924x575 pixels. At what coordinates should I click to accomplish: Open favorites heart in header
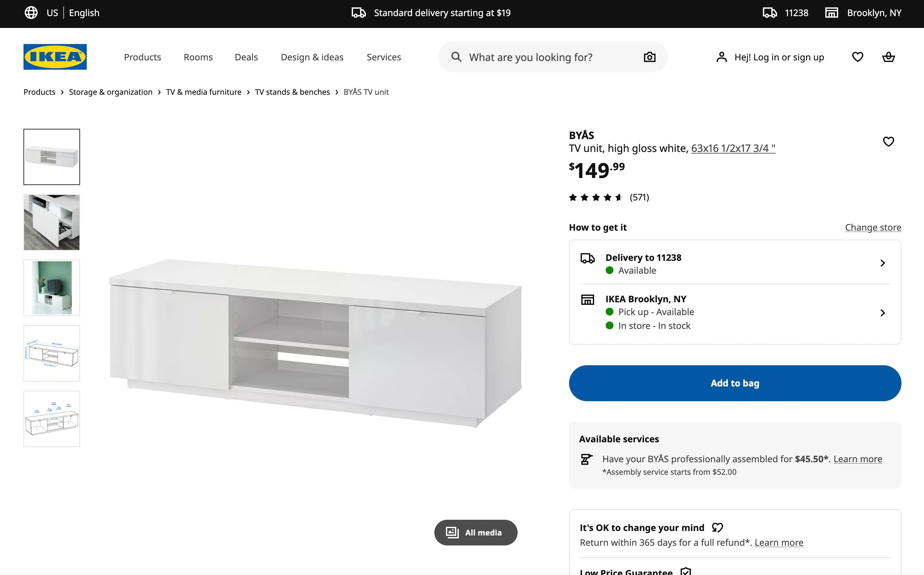click(x=857, y=57)
